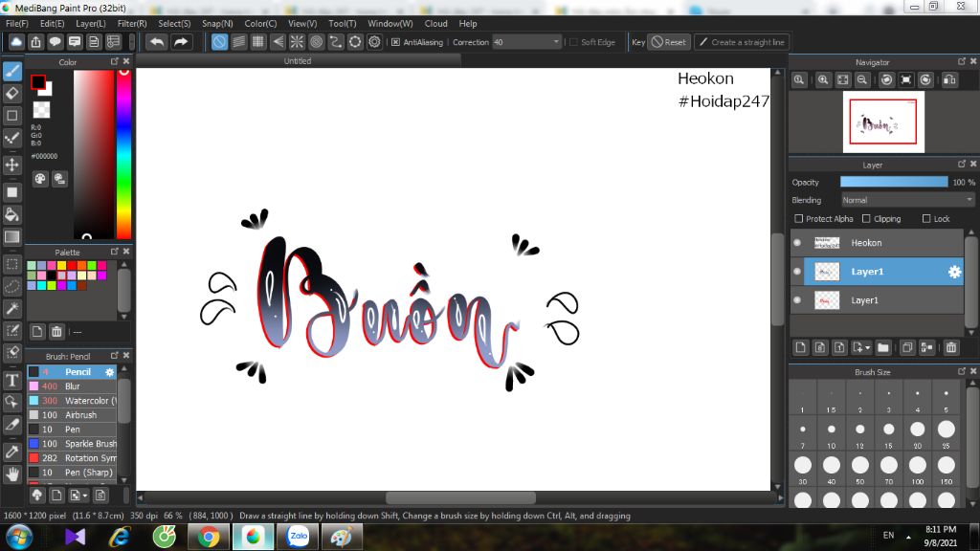The image size is (980, 551).
Task: Click the rainbow hue slider bar
Action: click(123, 154)
